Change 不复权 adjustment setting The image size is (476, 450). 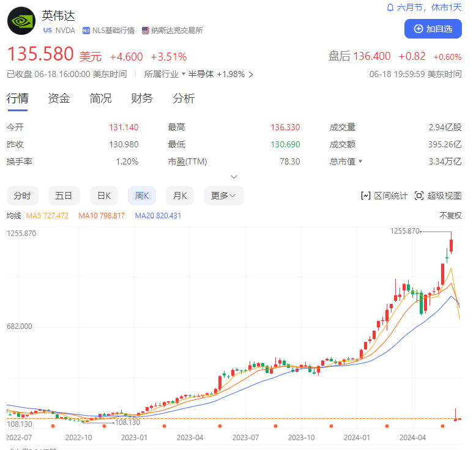pyautogui.click(x=450, y=216)
